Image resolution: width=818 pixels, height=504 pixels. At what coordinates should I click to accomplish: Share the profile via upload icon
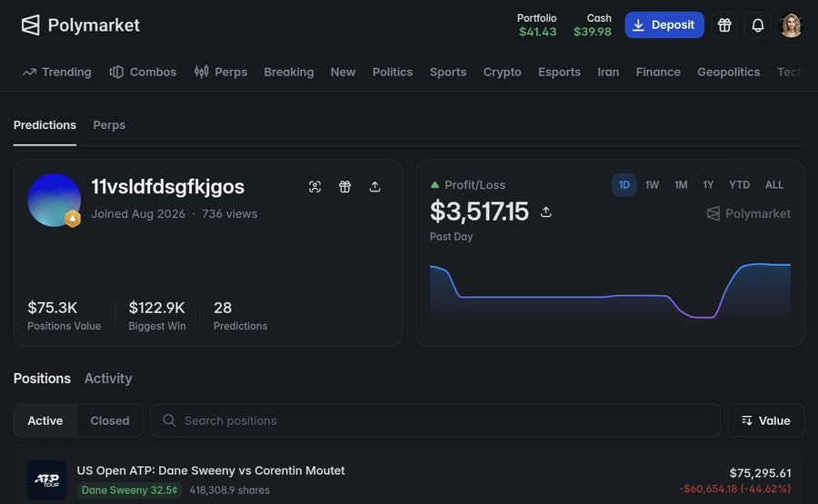(x=374, y=186)
